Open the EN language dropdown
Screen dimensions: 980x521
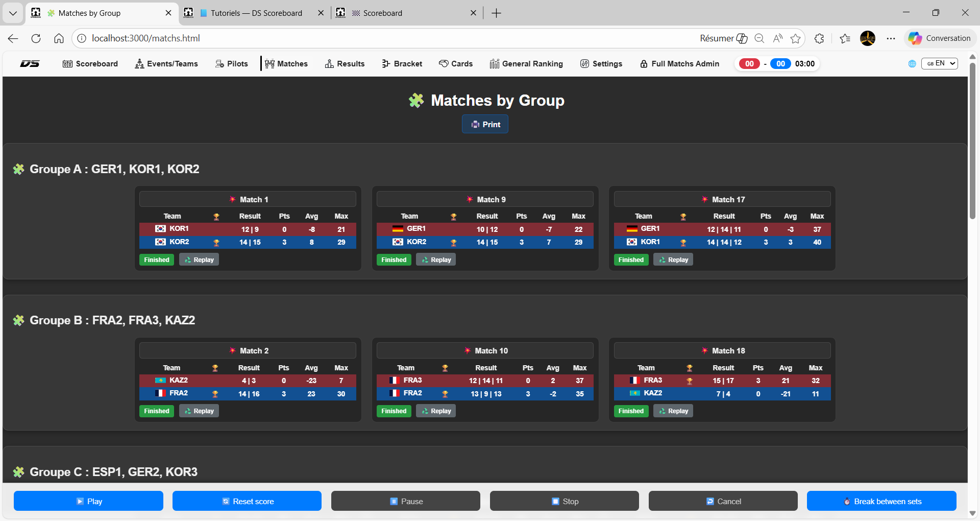coord(939,64)
